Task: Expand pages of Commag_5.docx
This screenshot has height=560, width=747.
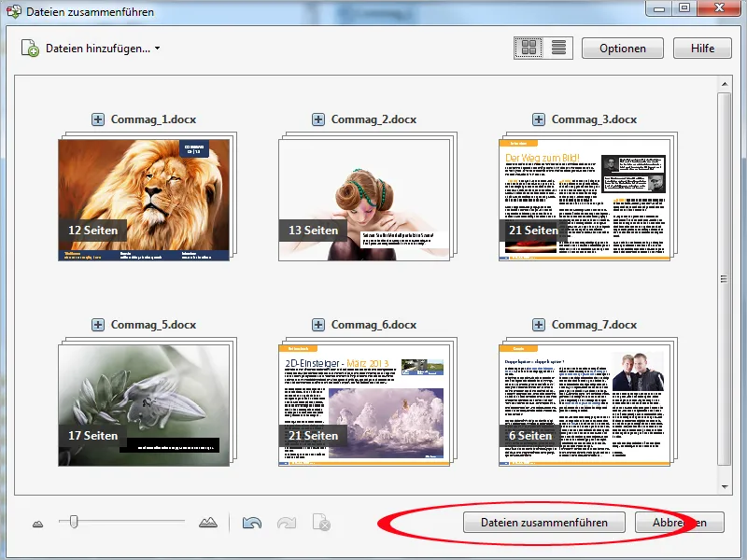Action: click(x=98, y=325)
